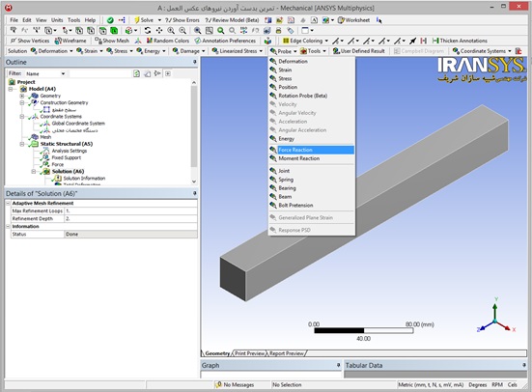
Task: Collapse the Model (A4) tree node
Action: [x=11, y=89]
